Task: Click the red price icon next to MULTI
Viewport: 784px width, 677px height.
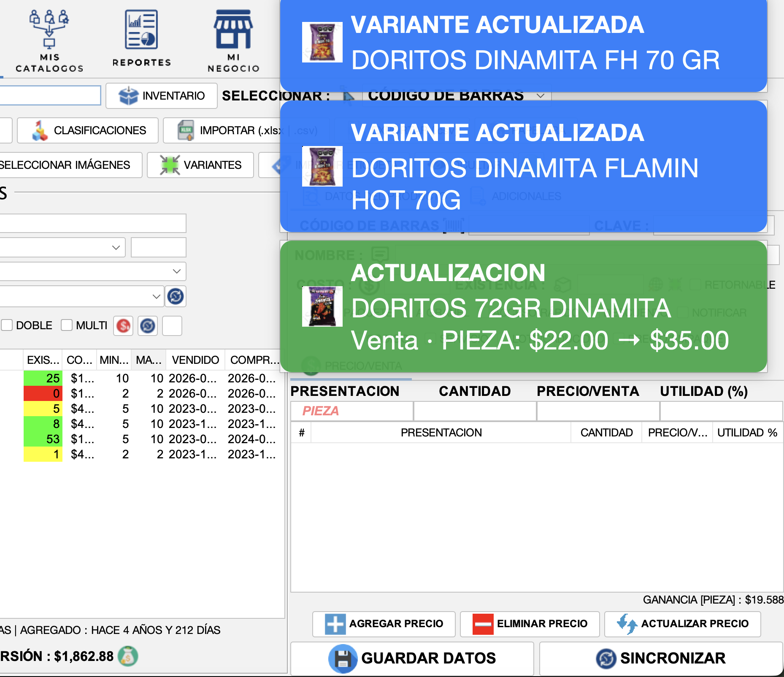Action: (123, 326)
